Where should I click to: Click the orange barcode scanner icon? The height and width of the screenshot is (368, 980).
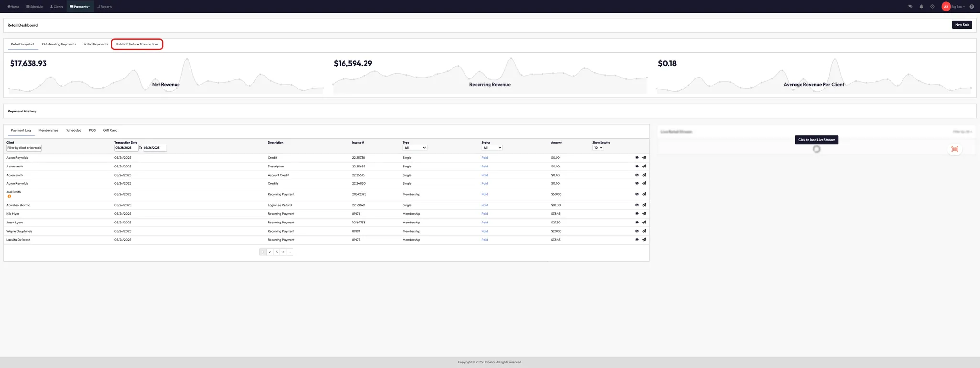point(955,149)
